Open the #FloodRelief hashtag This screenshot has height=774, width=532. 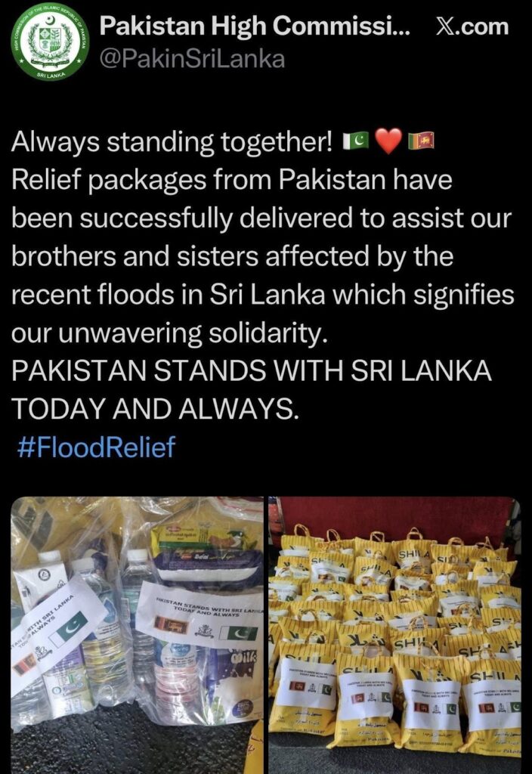(96, 447)
